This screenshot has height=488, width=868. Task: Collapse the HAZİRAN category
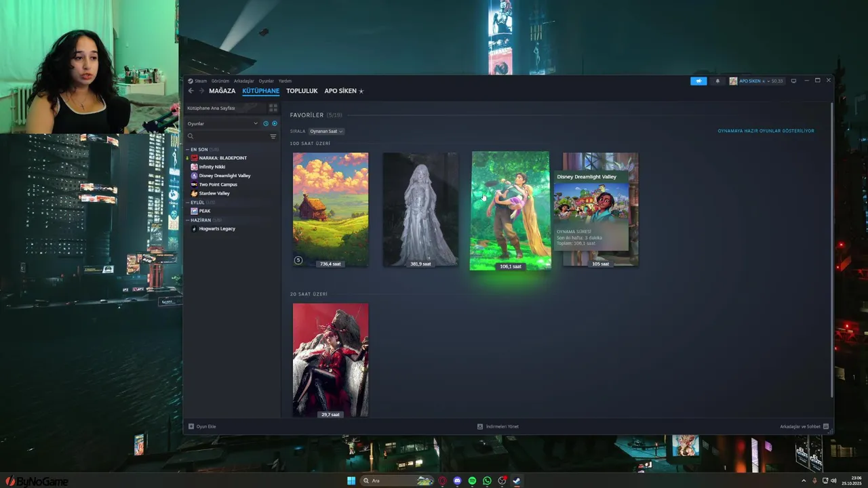pos(187,220)
